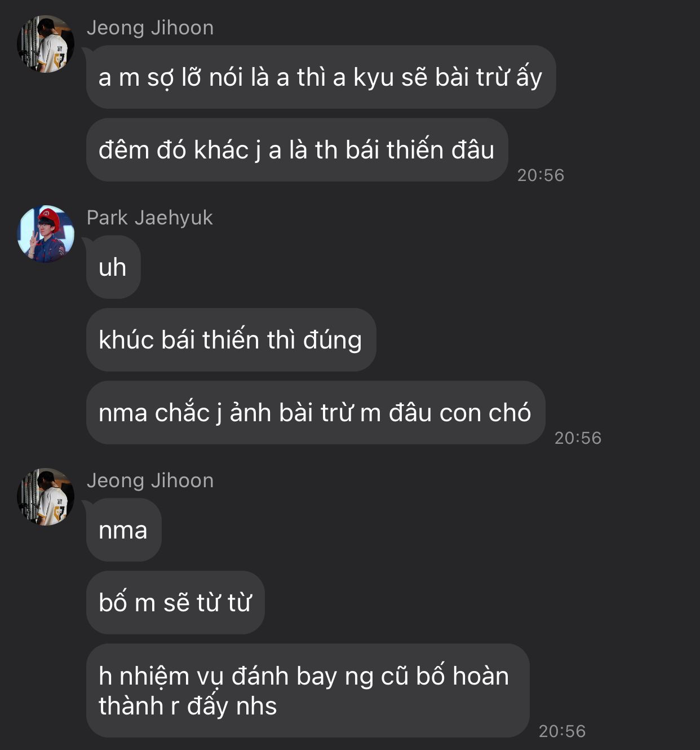Tap message "h nhiệm vụ đánh bay ng cũ"
The image size is (700, 750).
(308, 691)
